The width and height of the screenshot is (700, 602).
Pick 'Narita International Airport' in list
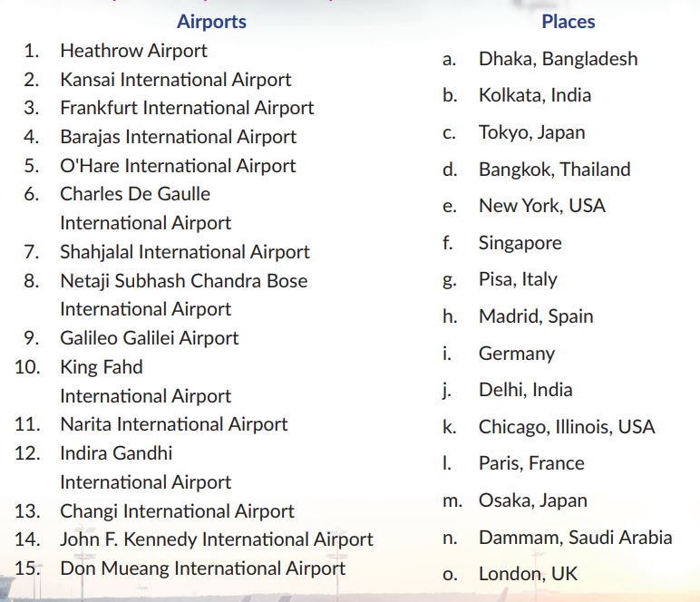point(173,424)
